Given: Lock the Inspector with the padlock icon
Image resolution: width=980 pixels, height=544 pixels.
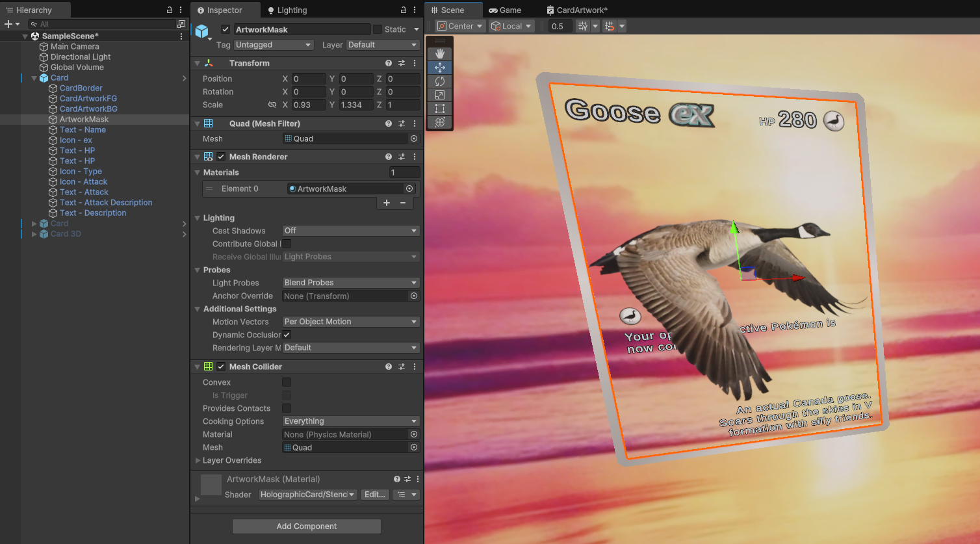Looking at the screenshot, I should (x=403, y=10).
